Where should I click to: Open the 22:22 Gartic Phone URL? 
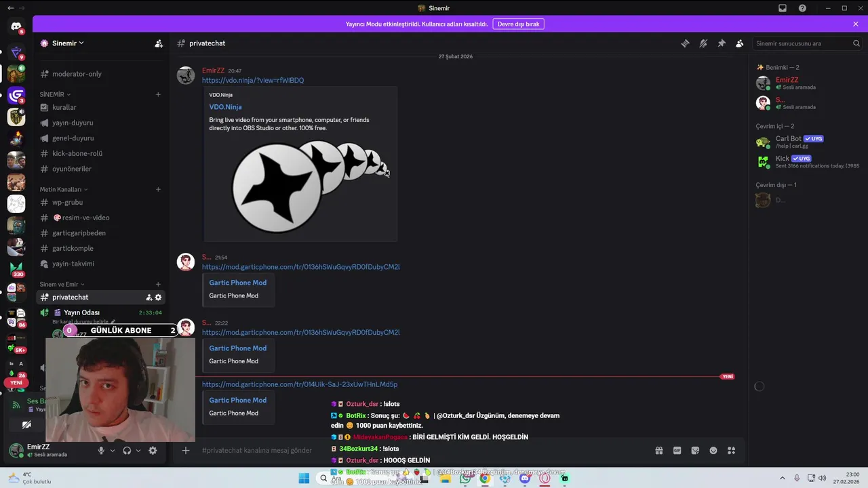[x=300, y=333]
